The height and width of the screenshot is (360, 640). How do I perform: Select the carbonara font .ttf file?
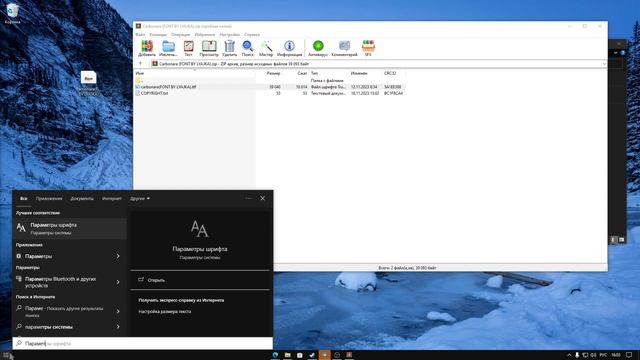[x=269, y=87]
